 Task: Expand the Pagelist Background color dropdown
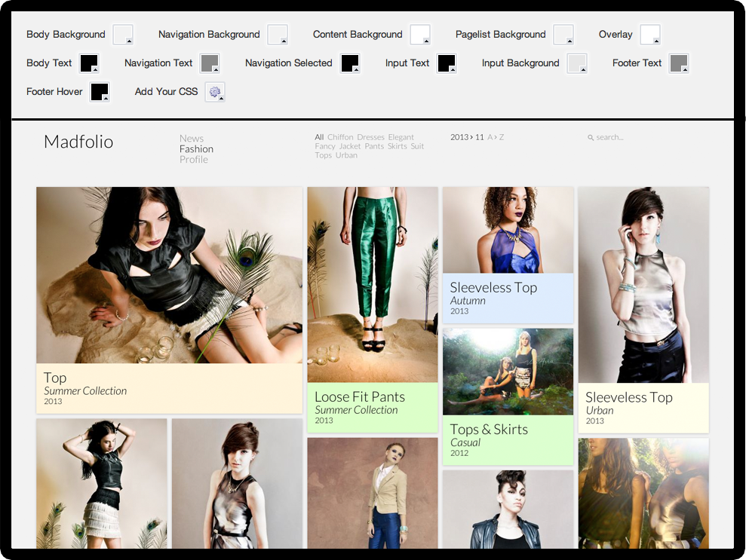563,35
